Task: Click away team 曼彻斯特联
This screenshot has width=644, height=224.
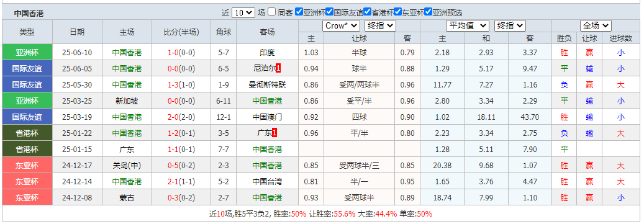Action: coord(268,85)
